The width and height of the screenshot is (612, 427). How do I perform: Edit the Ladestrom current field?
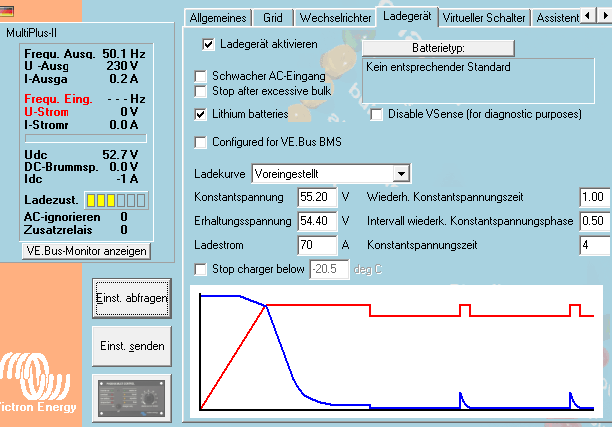(317, 245)
